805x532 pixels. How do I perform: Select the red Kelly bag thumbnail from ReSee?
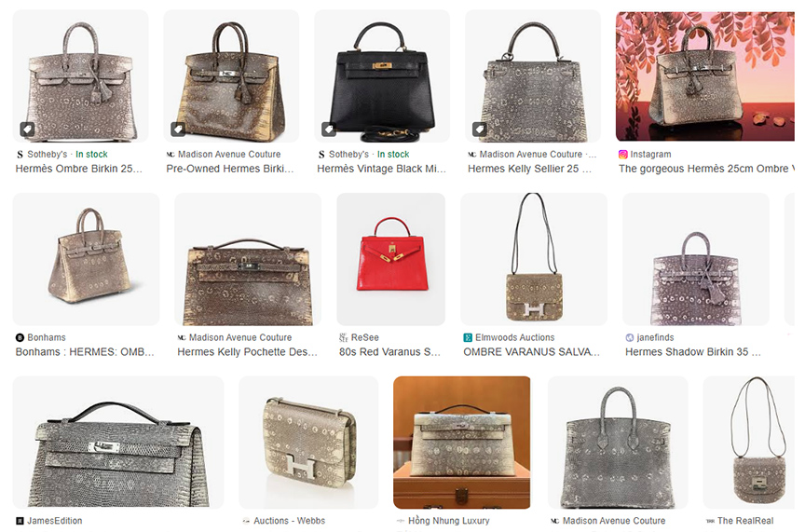pos(391,259)
